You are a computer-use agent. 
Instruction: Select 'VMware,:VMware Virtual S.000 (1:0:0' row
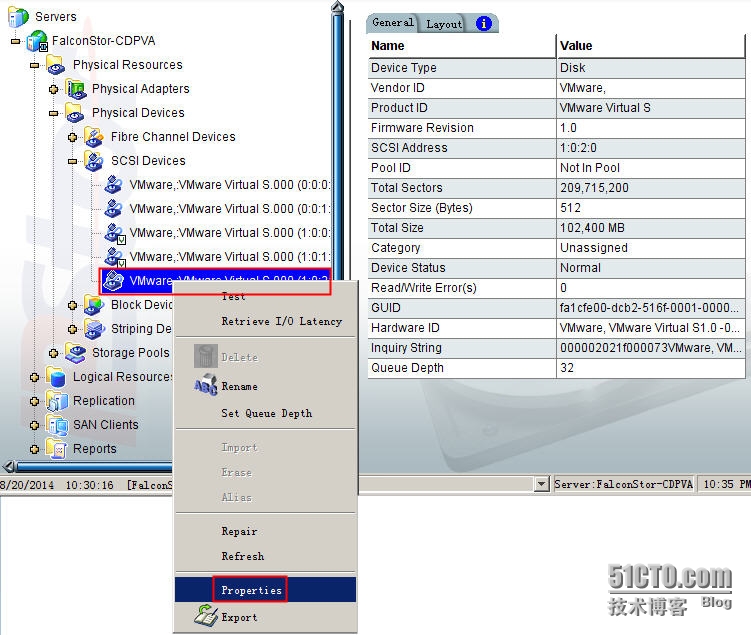216,233
